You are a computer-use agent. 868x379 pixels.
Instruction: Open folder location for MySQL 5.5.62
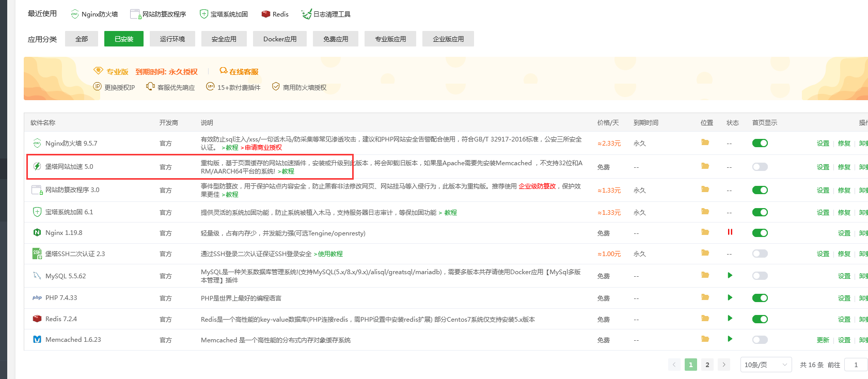pos(705,275)
